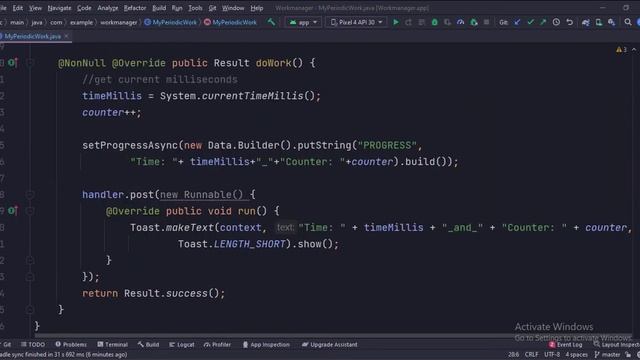Open the Problems tool window
The image size is (640, 360).
pos(71,344)
